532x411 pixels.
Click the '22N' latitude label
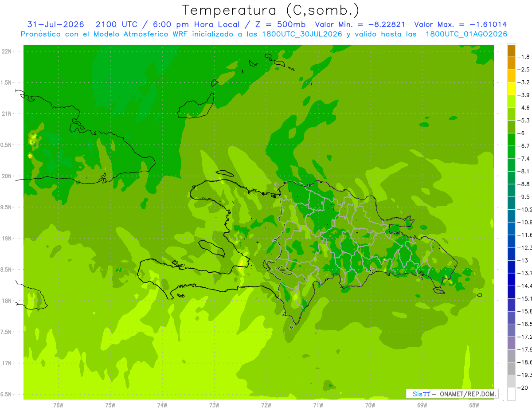(x=6, y=51)
